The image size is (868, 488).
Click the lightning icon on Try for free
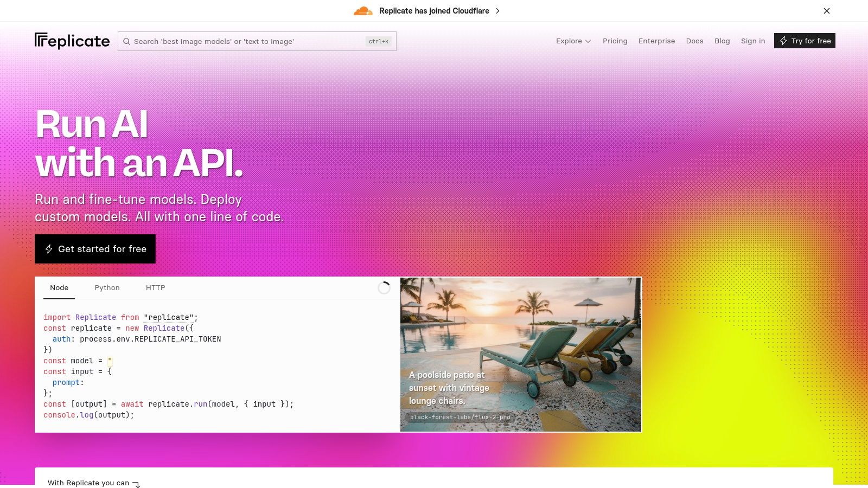coord(783,41)
